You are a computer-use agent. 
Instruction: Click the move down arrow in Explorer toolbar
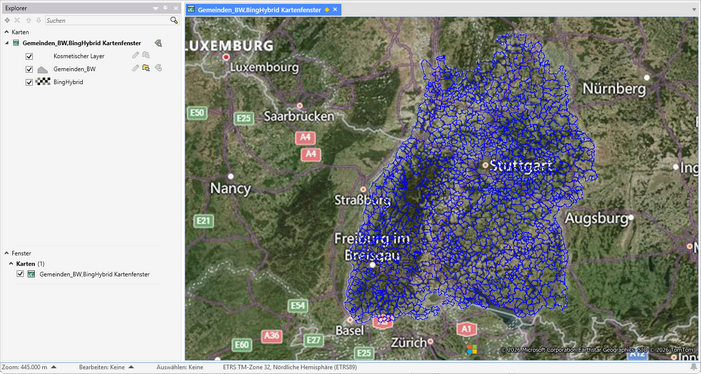[x=38, y=21]
